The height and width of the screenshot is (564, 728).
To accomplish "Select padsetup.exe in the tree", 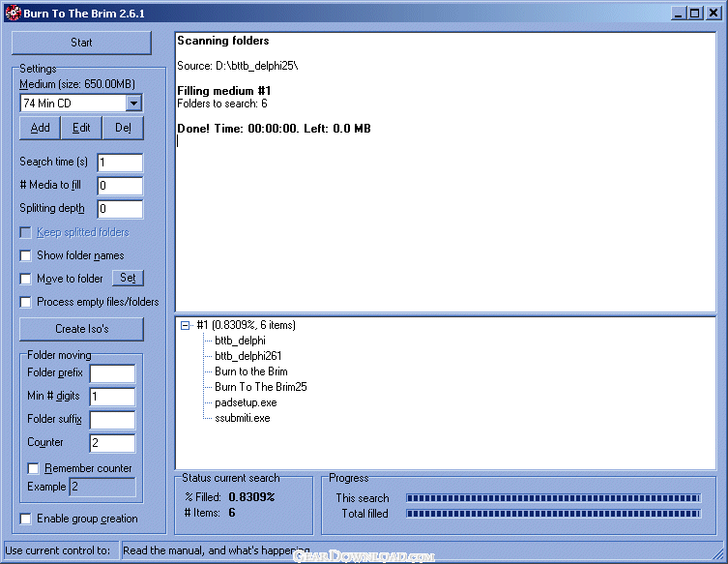I will click(x=246, y=402).
